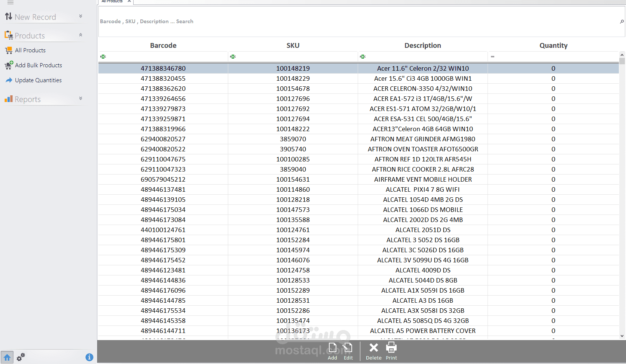Image resolution: width=626 pixels, height=364 pixels.
Task: Select barcode 471388320455
Action: point(163,78)
